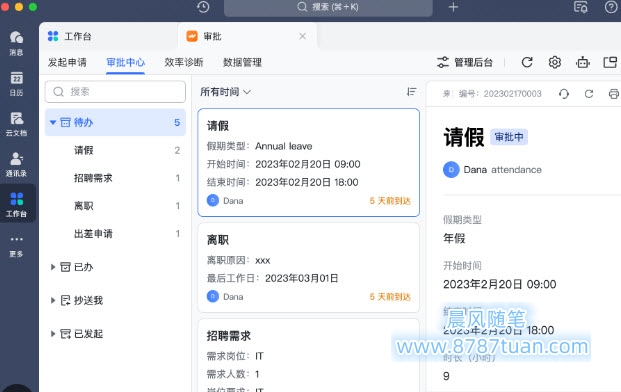Open the 发起申请 tab
Viewport: 621px width, 392px height.
click(67, 63)
